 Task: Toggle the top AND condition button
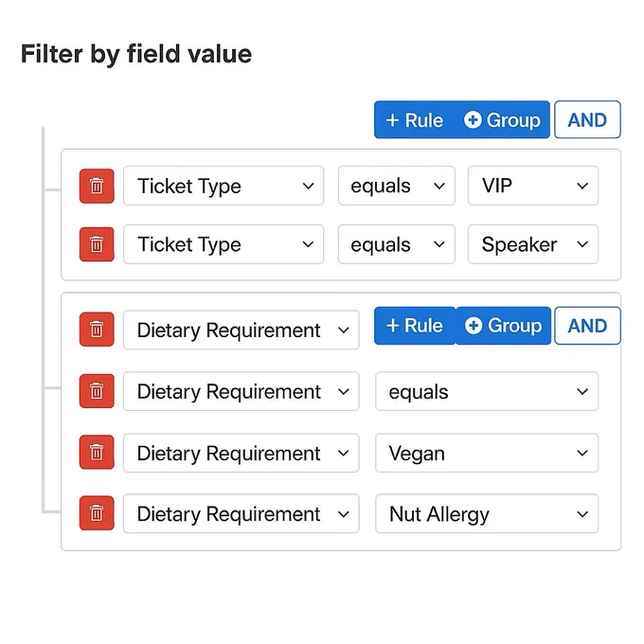point(587,120)
